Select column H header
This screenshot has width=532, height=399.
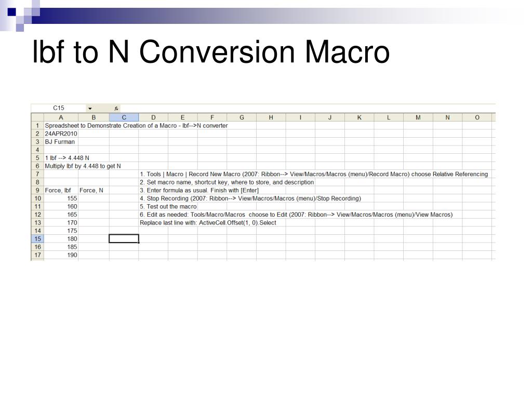[x=271, y=117]
